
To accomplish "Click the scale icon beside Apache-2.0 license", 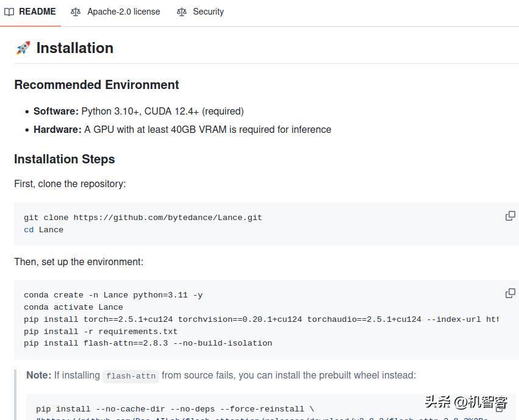I will point(76,12).
